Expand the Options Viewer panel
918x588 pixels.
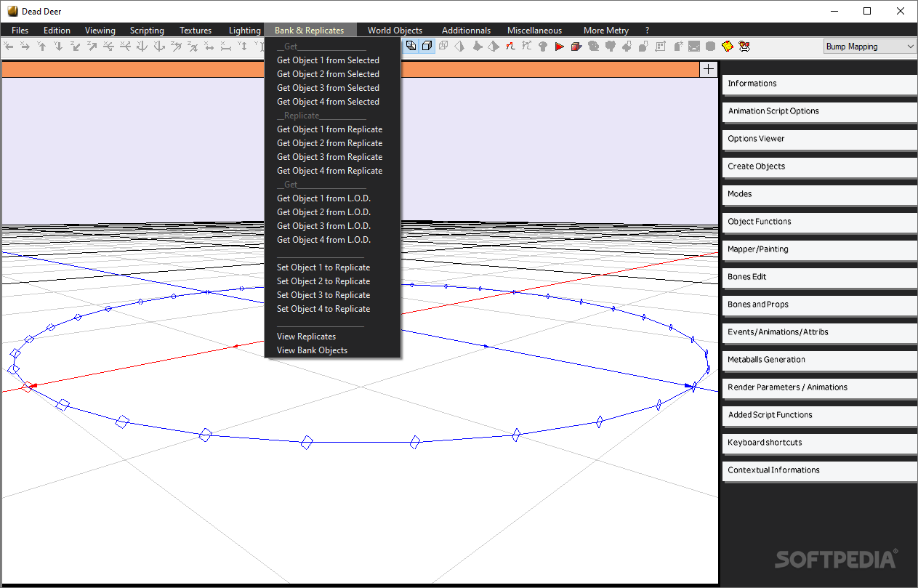[819, 139]
